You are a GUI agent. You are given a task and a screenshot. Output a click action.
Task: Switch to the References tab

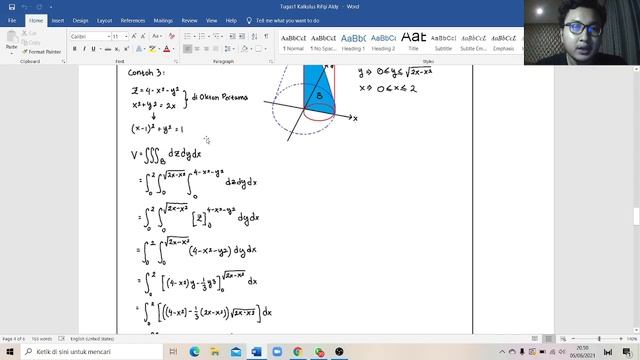click(x=133, y=20)
